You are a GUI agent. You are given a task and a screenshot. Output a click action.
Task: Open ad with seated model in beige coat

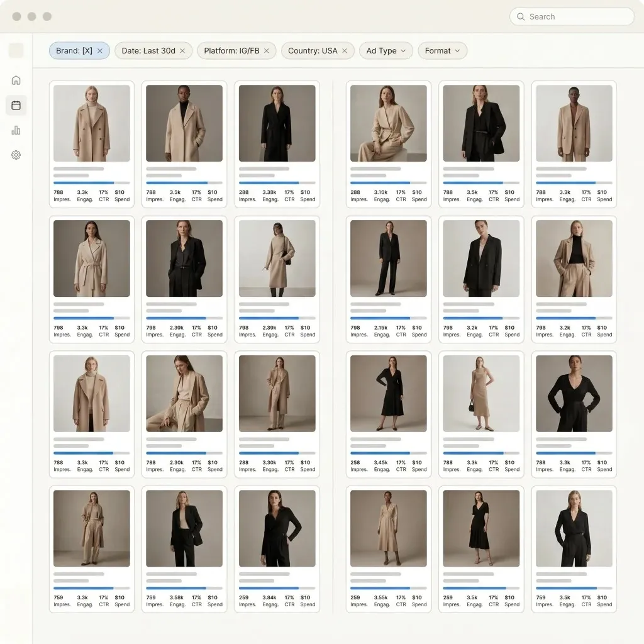(x=184, y=394)
